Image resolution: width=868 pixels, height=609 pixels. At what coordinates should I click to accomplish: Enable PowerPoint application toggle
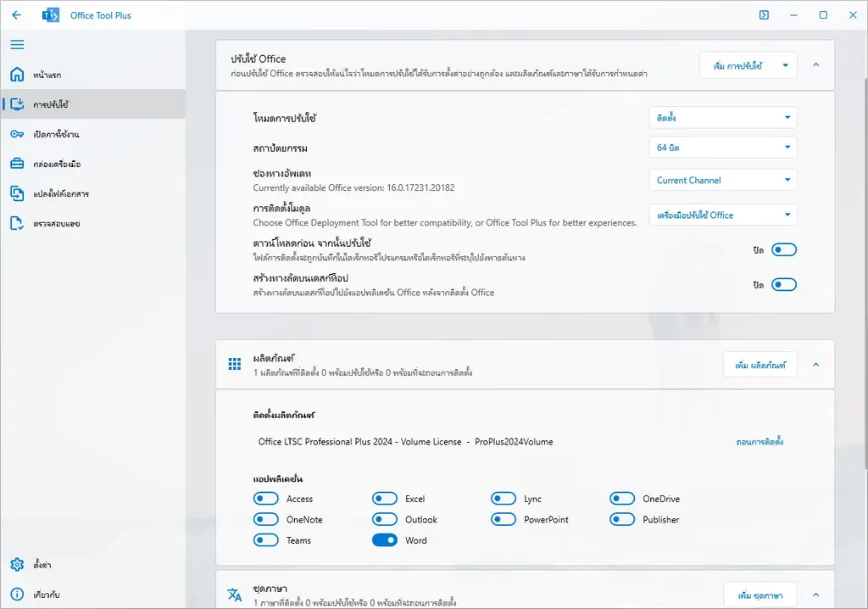pyautogui.click(x=504, y=519)
